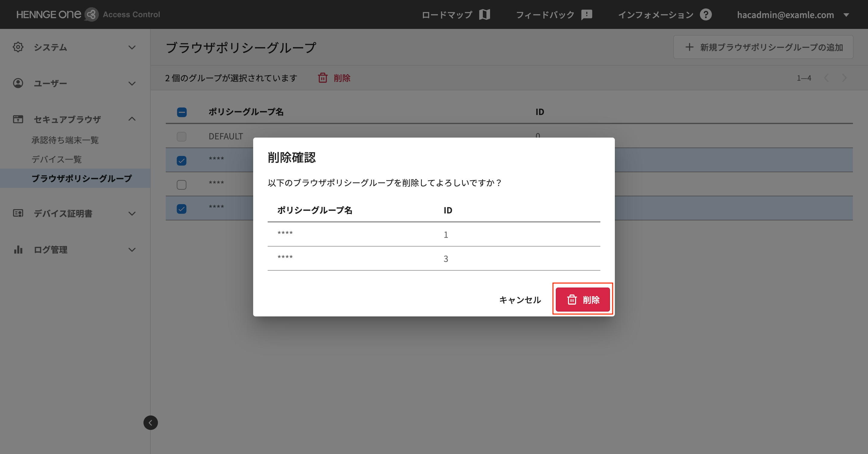
Task: Click the ユーザー person icon
Action: tap(18, 83)
